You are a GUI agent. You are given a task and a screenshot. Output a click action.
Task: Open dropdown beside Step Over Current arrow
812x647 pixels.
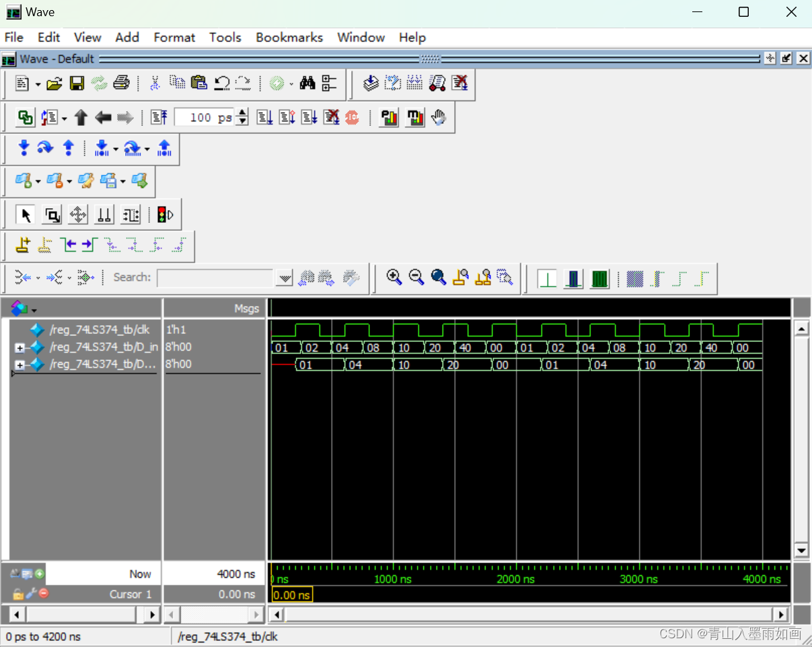coord(147,148)
